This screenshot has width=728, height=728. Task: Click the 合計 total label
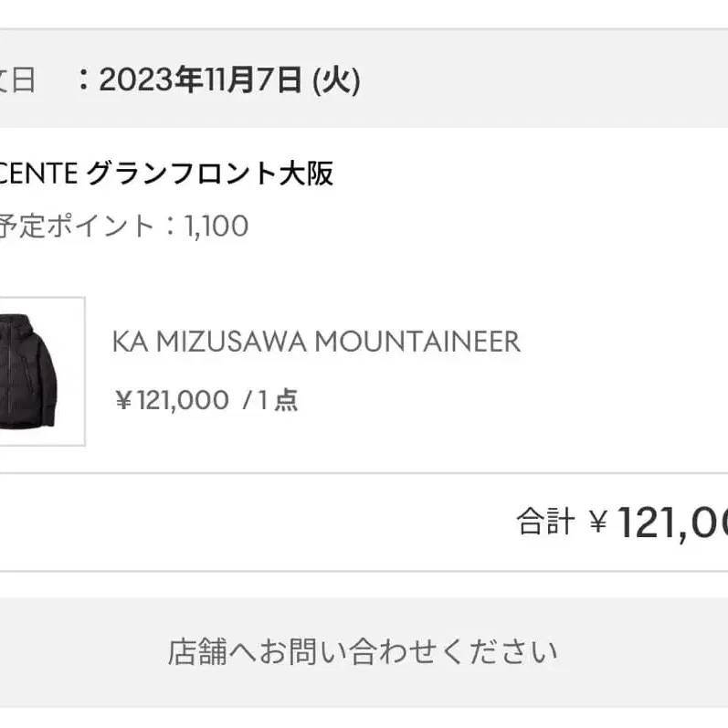545,522
